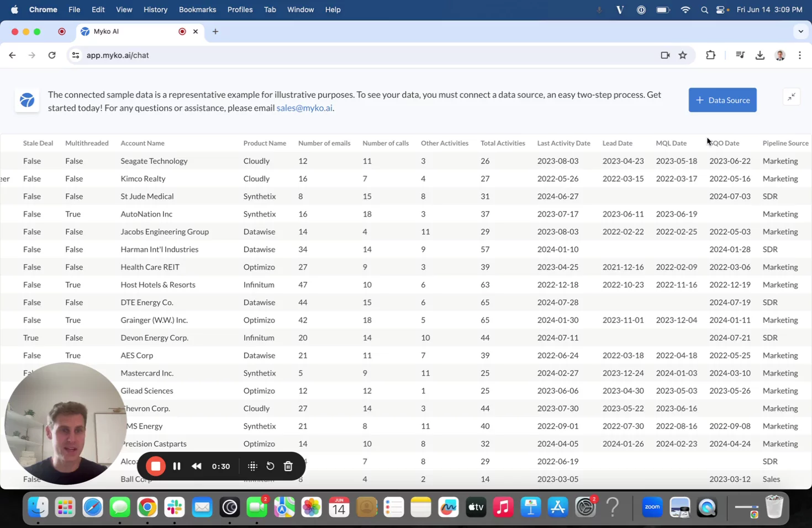Expand the Chrome tab search chevron
Image resolution: width=812 pixels, height=528 pixels.
(800, 31)
